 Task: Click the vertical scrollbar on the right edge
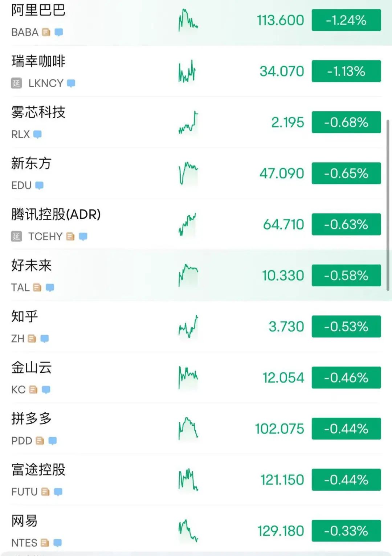[x=388, y=205]
